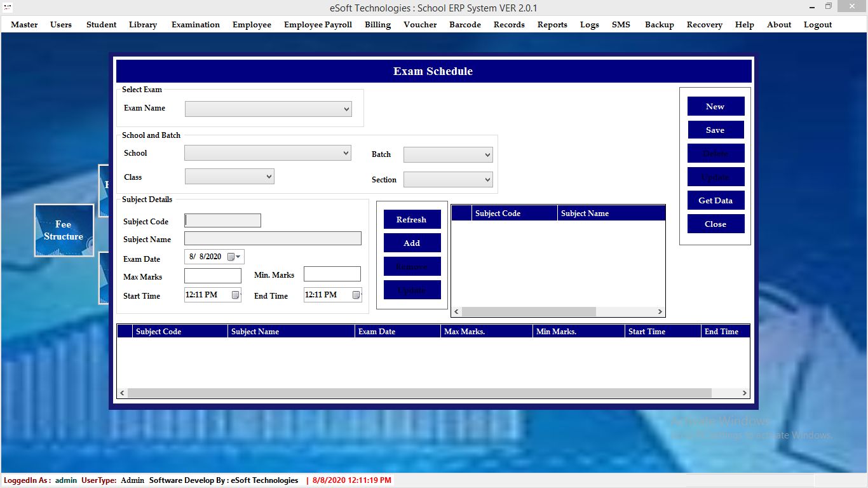Image resolution: width=868 pixels, height=488 pixels.
Task: Open the Fee Structure tile behind the dialog
Action: [x=64, y=230]
